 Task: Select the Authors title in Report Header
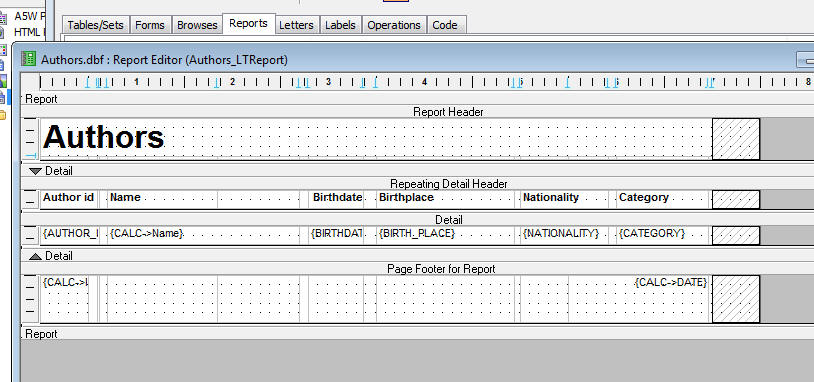tap(104, 138)
